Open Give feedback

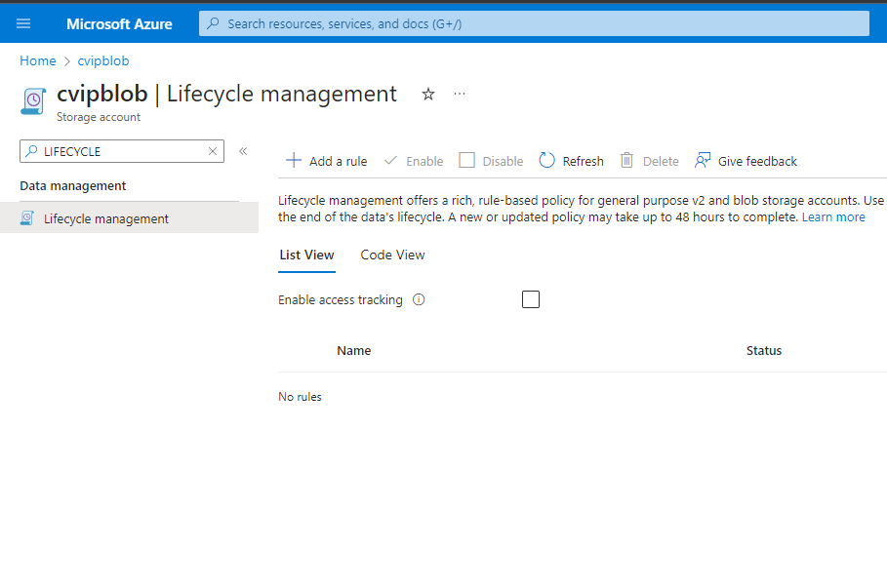[746, 161]
